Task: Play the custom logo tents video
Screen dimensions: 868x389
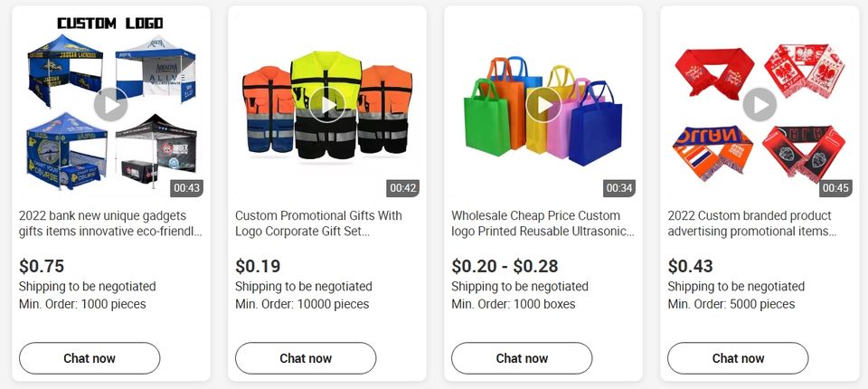Action: pos(110,105)
